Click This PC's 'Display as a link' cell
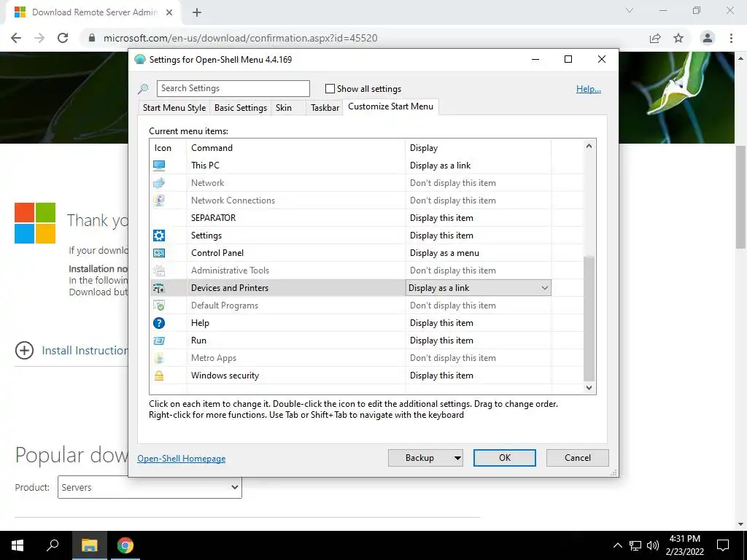The width and height of the screenshot is (747, 560). click(x=479, y=166)
